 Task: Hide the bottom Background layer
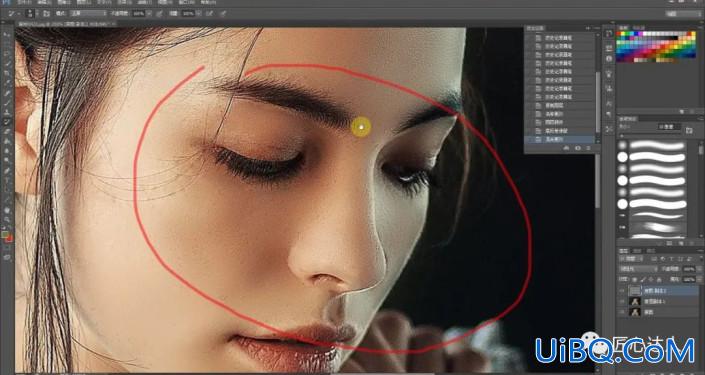pos(621,312)
